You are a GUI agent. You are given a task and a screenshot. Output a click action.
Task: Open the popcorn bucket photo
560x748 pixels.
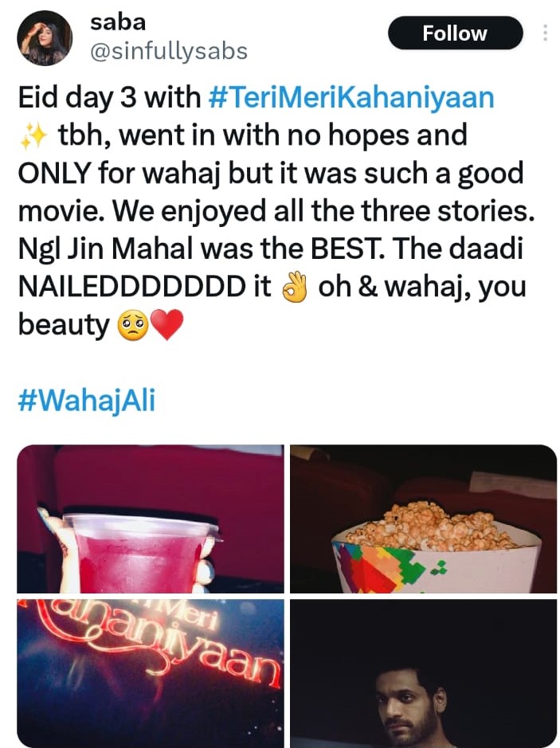click(x=424, y=519)
